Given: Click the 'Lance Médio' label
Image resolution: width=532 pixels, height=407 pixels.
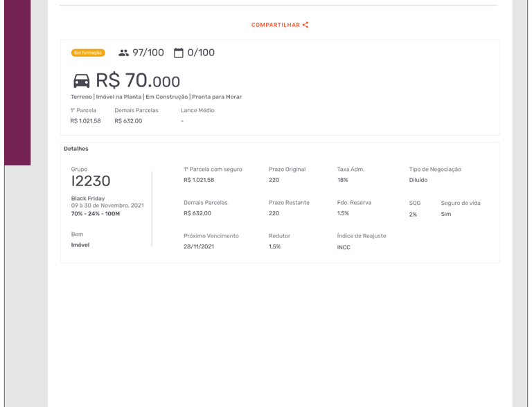Looking at the screenshot, I should 197,110.
